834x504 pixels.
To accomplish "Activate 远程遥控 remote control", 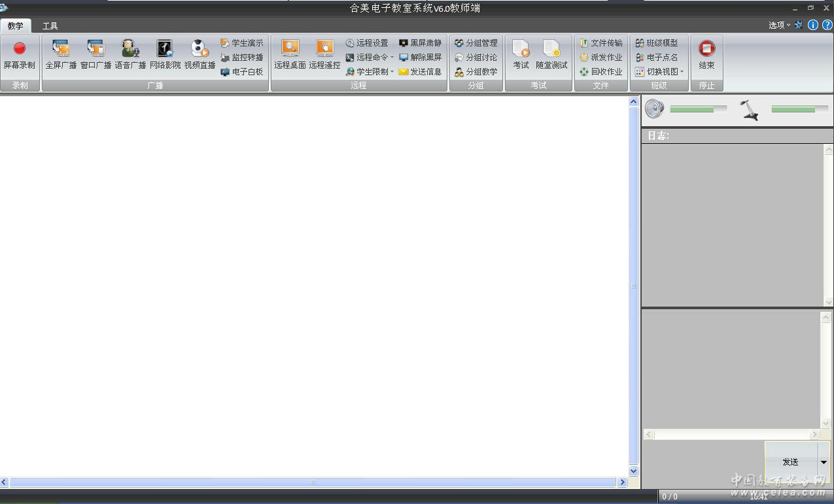I will pyautogui.click(x=324, y=50).
